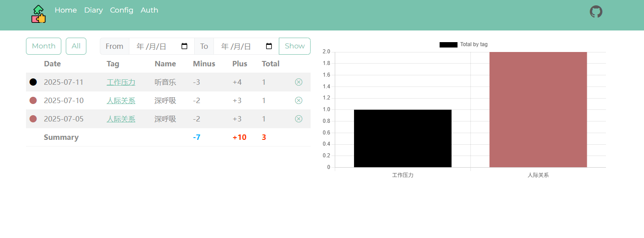Screen dimensions: 644x238
Task: Select the 2025-07-05 date cell
Action: point(64,119)
